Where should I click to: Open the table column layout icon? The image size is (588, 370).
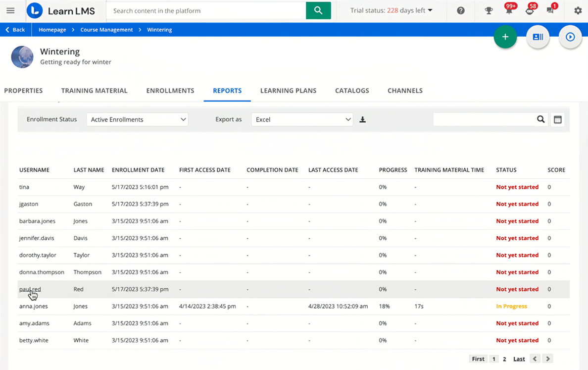pyautogui.click(x=558, y=119)
